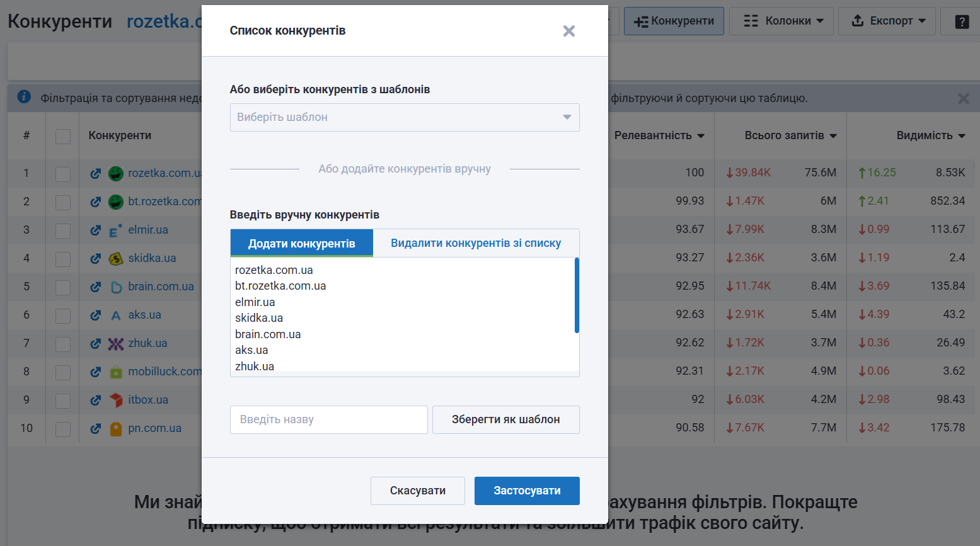Open external link icon for brain.com.ua
Screen dimensions: 980x546
[x=95, y=287]
